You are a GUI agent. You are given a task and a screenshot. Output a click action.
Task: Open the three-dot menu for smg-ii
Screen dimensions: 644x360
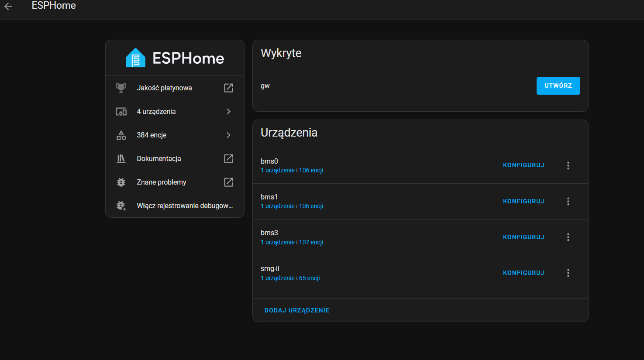click(568, 273)
